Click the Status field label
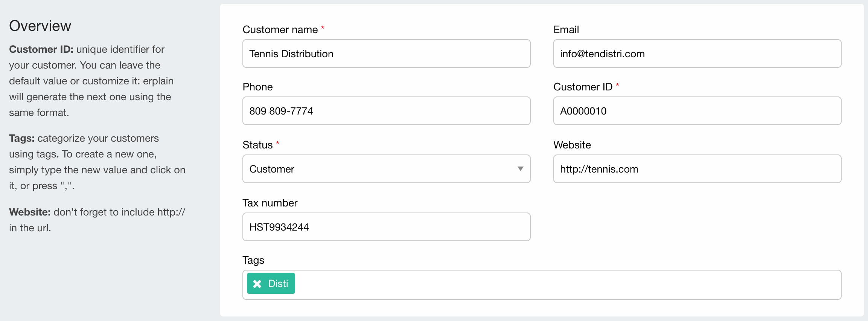868x321 pixels. (257, 145)
